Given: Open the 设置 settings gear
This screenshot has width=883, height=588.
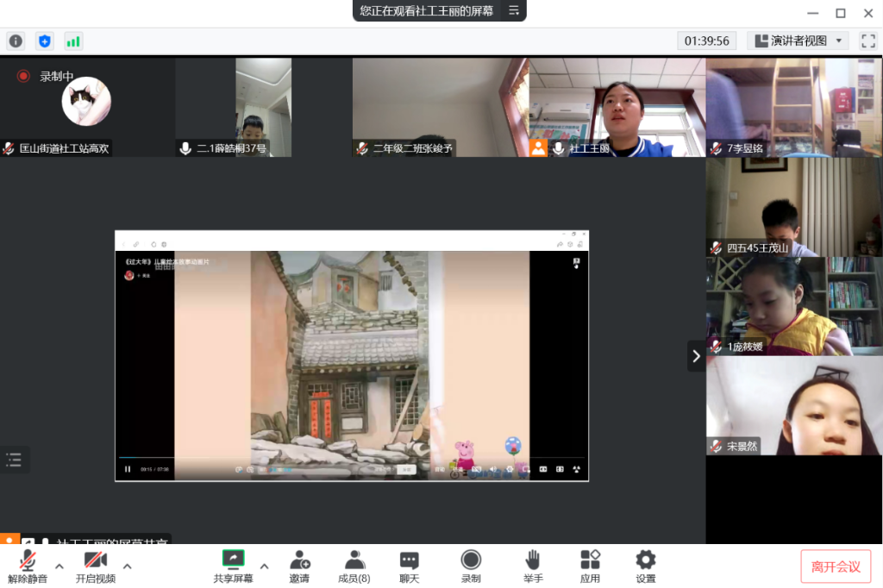Looking at the screenshot, I should [645, 566].
